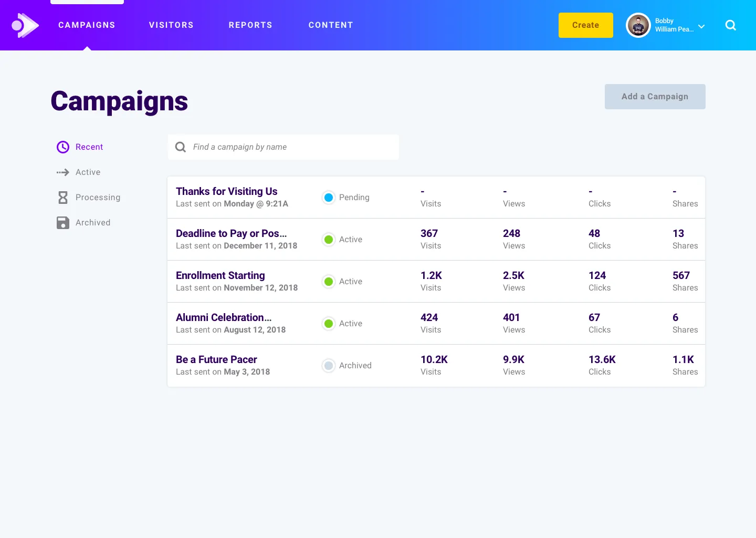Click the Processing hourglass icon
Image resolution: width=756 pixels, height=538 pixels.
tap(63, 198)
